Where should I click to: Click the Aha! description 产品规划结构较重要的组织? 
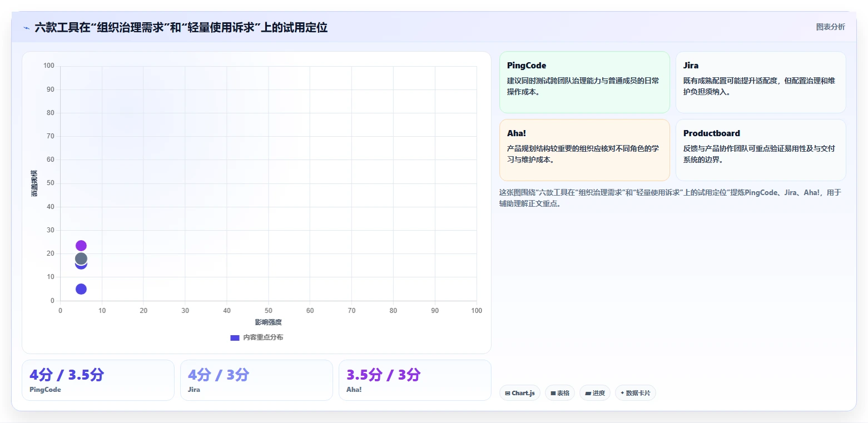coord(583,154)
